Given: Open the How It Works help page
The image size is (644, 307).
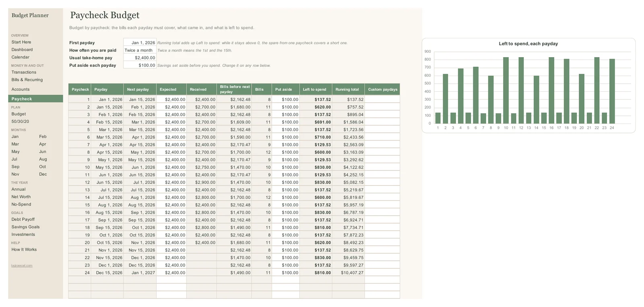Looking at the screenshot, I should point(24,249).
